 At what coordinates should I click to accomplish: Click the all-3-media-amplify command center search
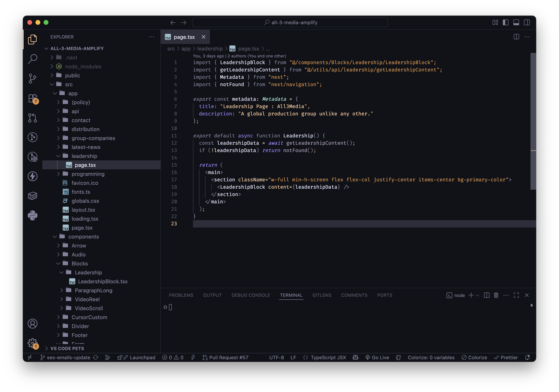coord(290,22)
